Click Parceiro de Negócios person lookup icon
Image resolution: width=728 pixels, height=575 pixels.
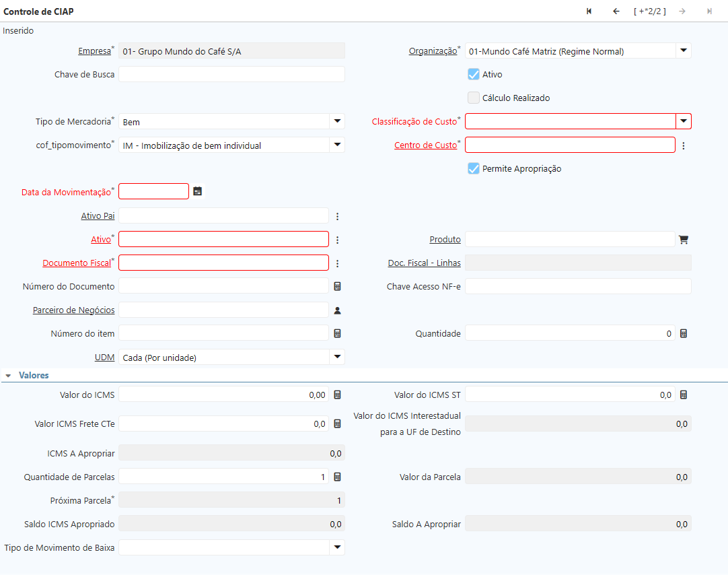(x=338, y=310)
